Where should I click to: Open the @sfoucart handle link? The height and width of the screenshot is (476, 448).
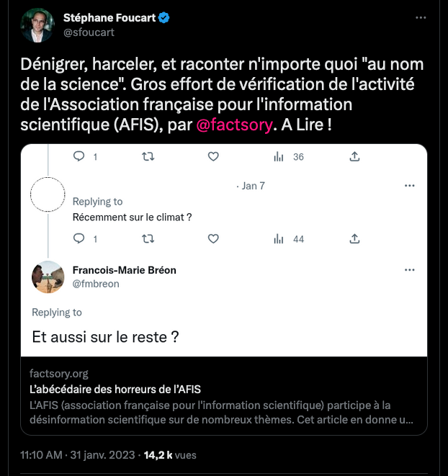coord(89,32)
